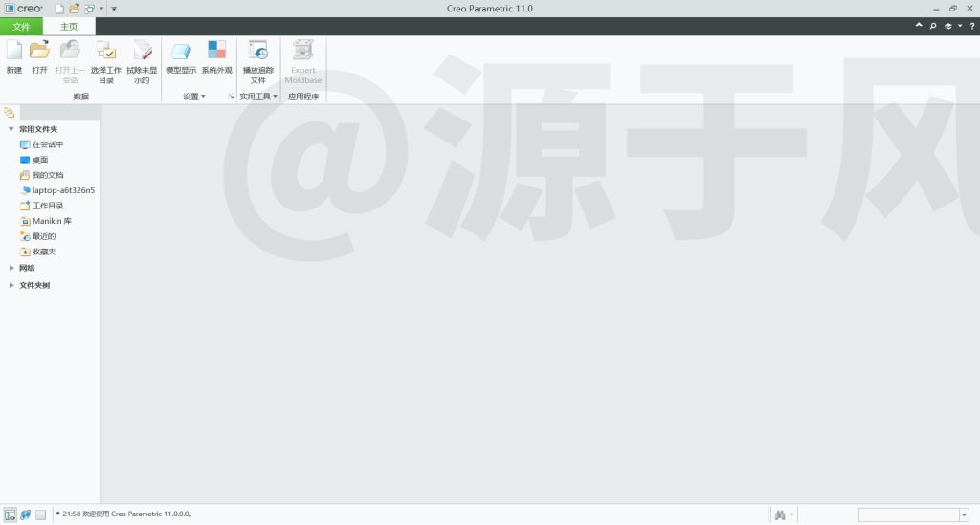Open the binoculars find dropdown arrow
This screenshot has width=980, height=525.
(791, 515)
